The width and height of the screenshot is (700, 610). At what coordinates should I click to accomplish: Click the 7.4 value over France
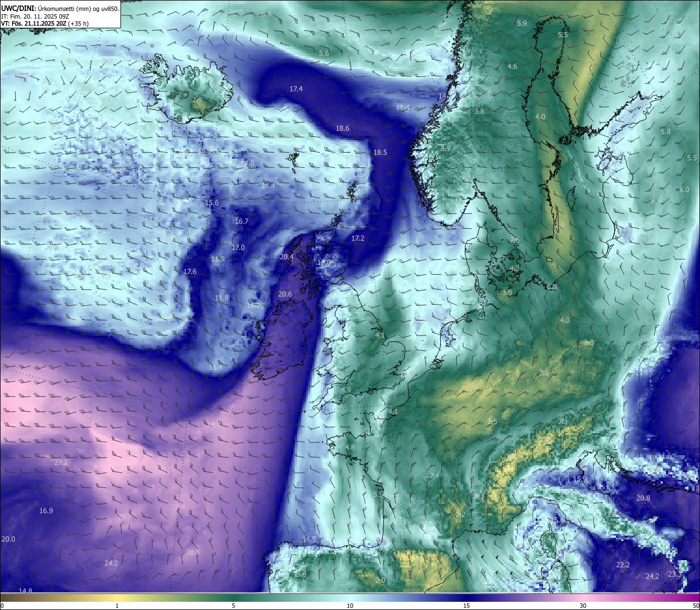434,475
